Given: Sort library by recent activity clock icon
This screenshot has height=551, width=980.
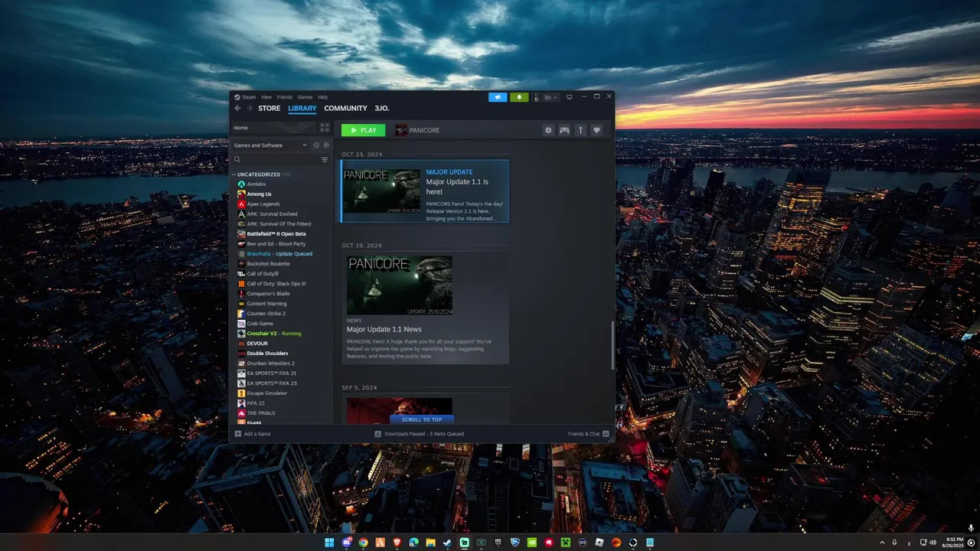Looking at the screenshot, I should point(316,145).
